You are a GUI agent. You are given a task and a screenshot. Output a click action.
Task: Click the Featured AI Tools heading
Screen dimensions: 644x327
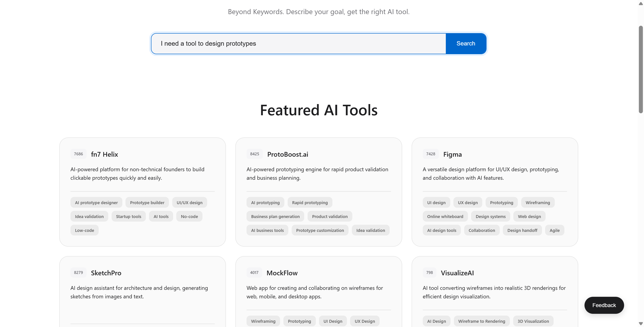point(319,110)
